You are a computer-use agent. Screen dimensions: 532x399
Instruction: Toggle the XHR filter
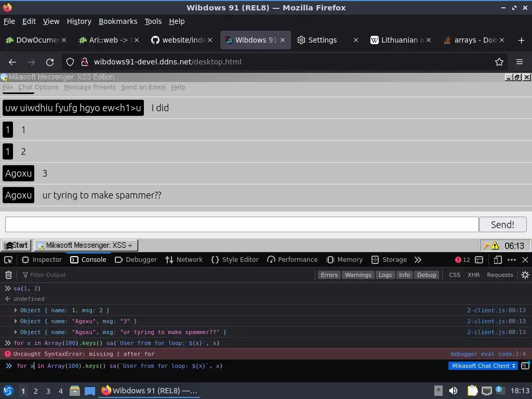[473, 275]
